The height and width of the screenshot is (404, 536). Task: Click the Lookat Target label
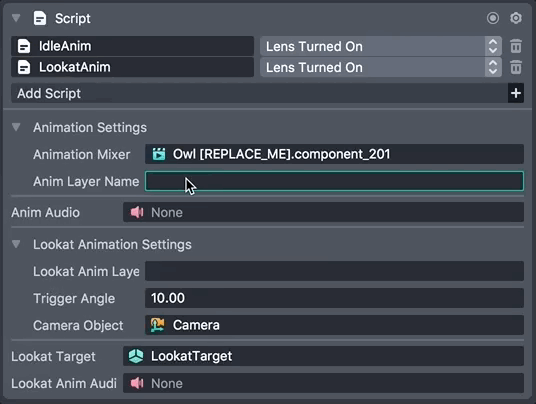pyautogui.click(x=53, y=357)
